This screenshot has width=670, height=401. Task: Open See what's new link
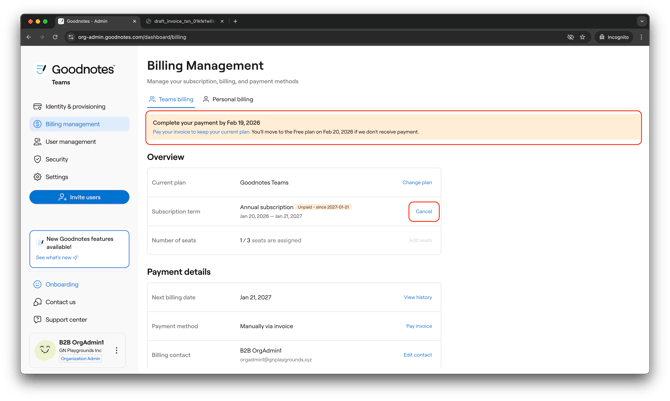[x=56, y=258]
